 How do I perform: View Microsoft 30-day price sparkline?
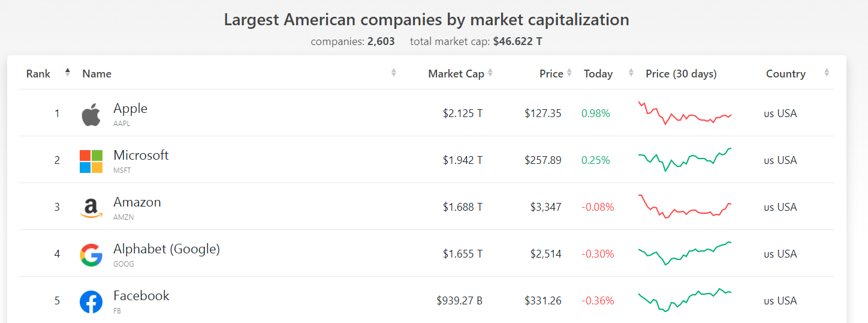[685, 160]
